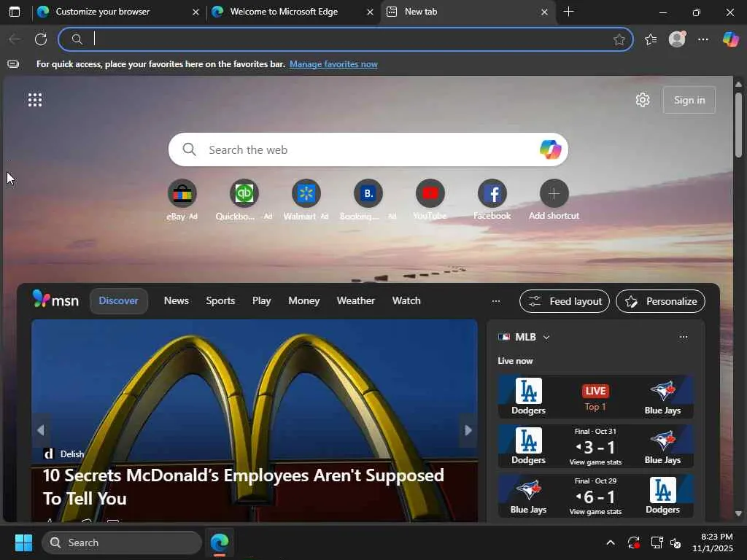Open the Microsoft apps grid launcher
747x560 pixels.
tap(35, 100)
